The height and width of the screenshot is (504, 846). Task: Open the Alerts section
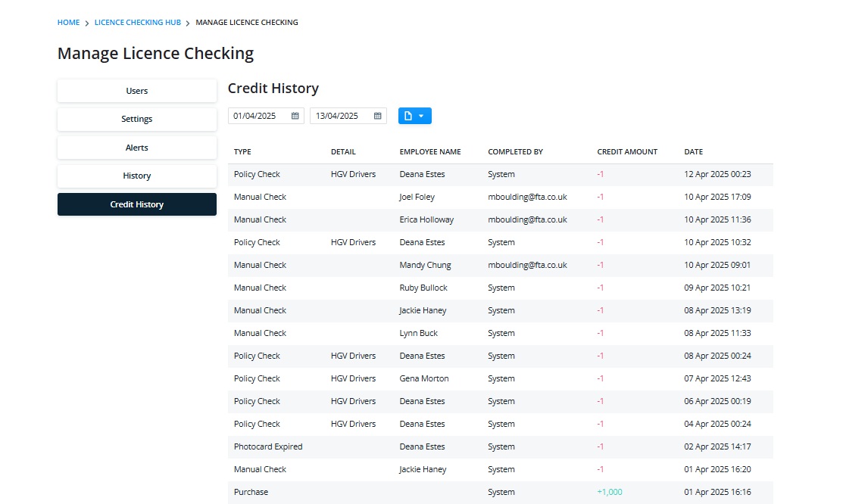(137, 148)
